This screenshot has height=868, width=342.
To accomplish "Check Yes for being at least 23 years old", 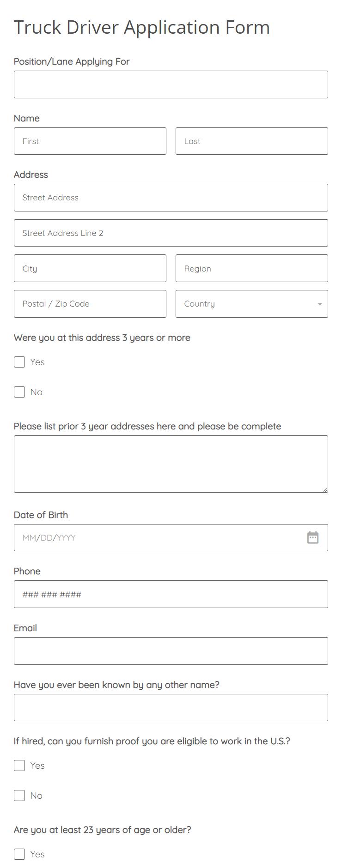I will [x=19, y=854].
